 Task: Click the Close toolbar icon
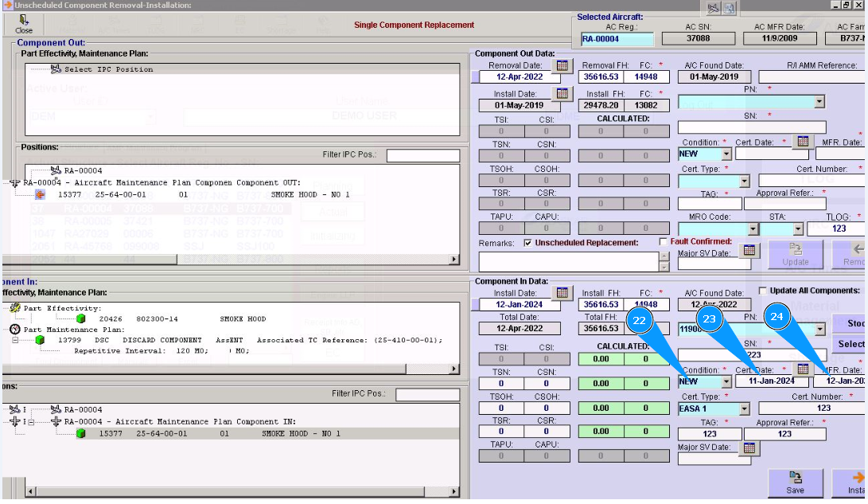pos(24,23)
